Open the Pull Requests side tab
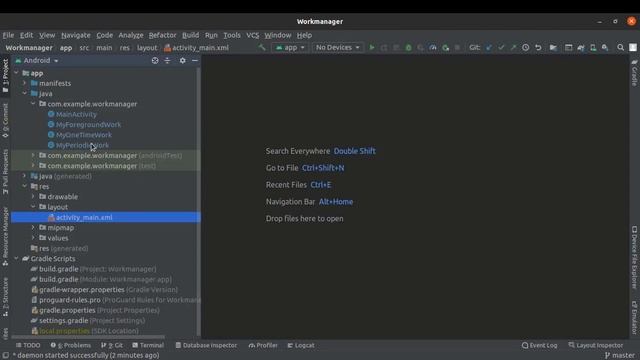Viewport: 640px width, 360px height. 5,171
